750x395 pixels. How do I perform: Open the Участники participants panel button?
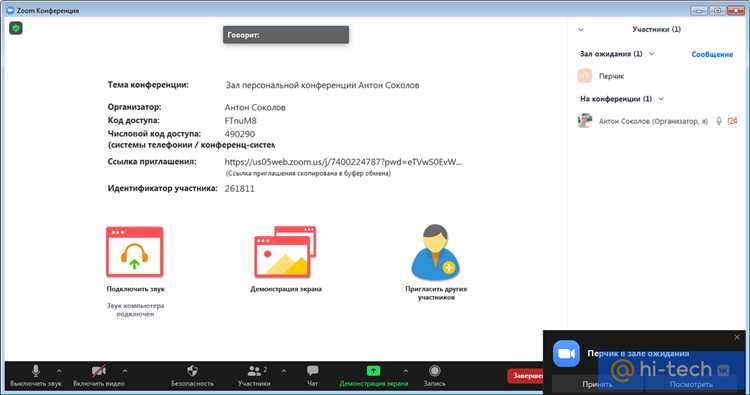click(254, 375)
